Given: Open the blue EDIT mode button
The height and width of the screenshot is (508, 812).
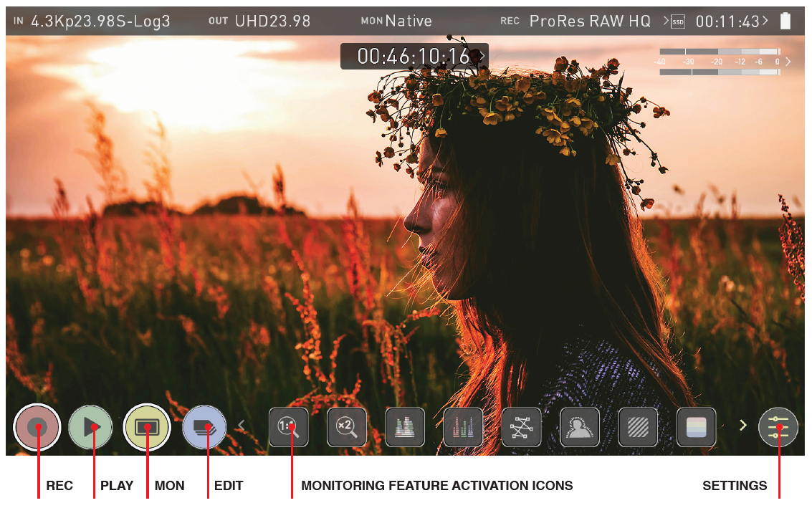Looking at the screenshot, I should (x=204, y=427).
